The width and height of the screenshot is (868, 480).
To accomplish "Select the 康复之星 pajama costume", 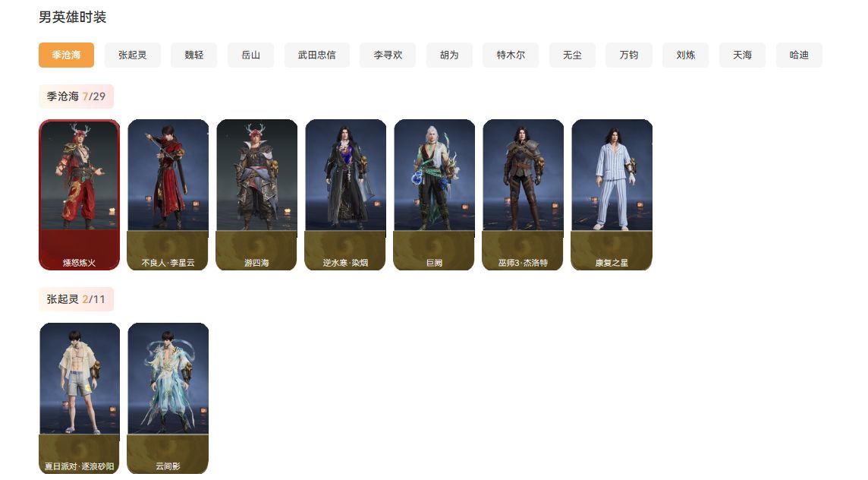I will pyautogui.click(x=612, y=194).
